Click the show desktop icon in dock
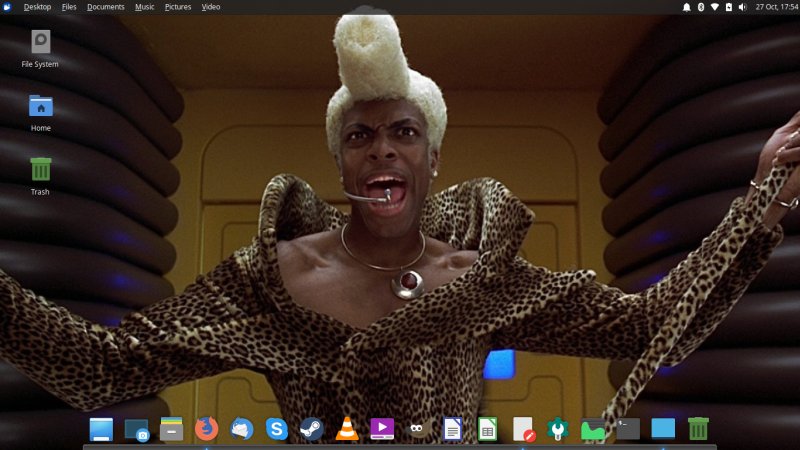Viewport: 800px width, 450px height. (101, 429)
